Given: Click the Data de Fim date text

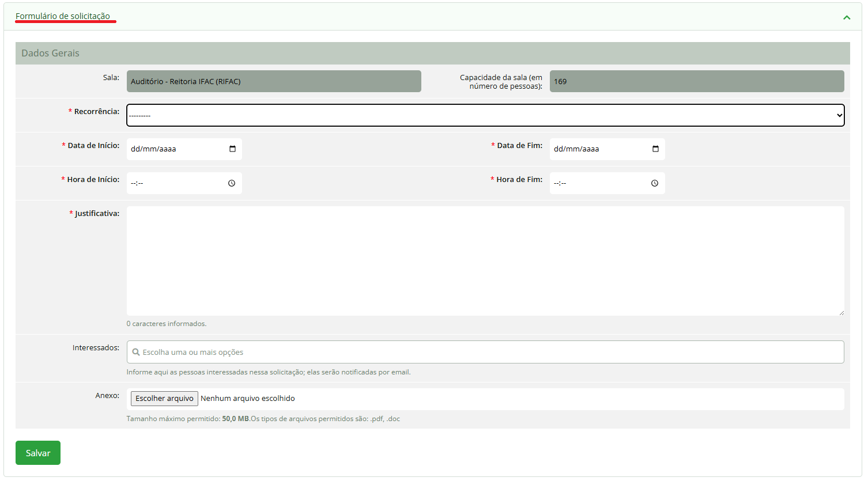Looking at the screenshot, I should point(576,149).
